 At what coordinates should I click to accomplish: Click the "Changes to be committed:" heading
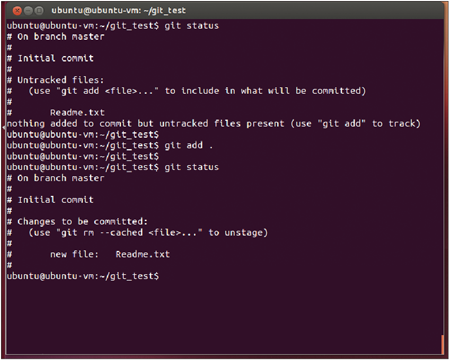pyautogui.click(x=82, y=222)
